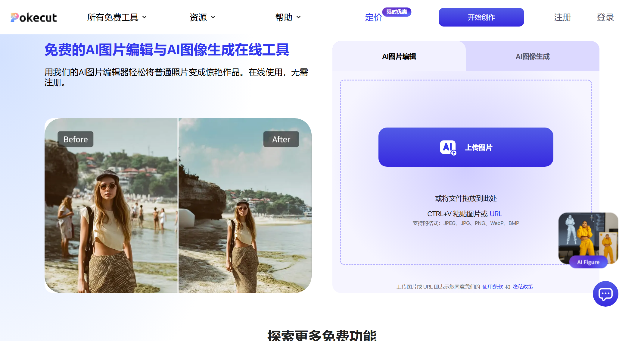Viewport: 644px width, 341px height.
Task: Click 登录 to log in
Action: click(605, 17)
